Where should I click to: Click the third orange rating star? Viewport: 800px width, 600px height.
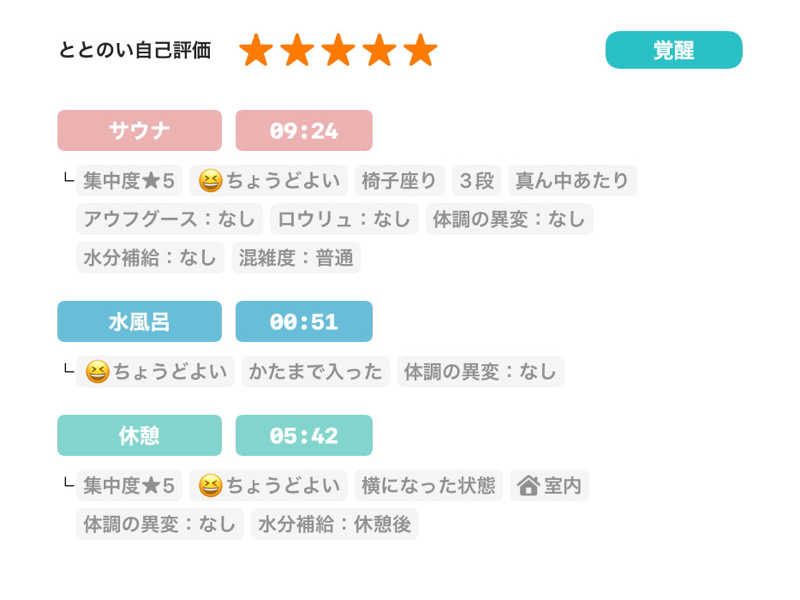pos(339,50)
